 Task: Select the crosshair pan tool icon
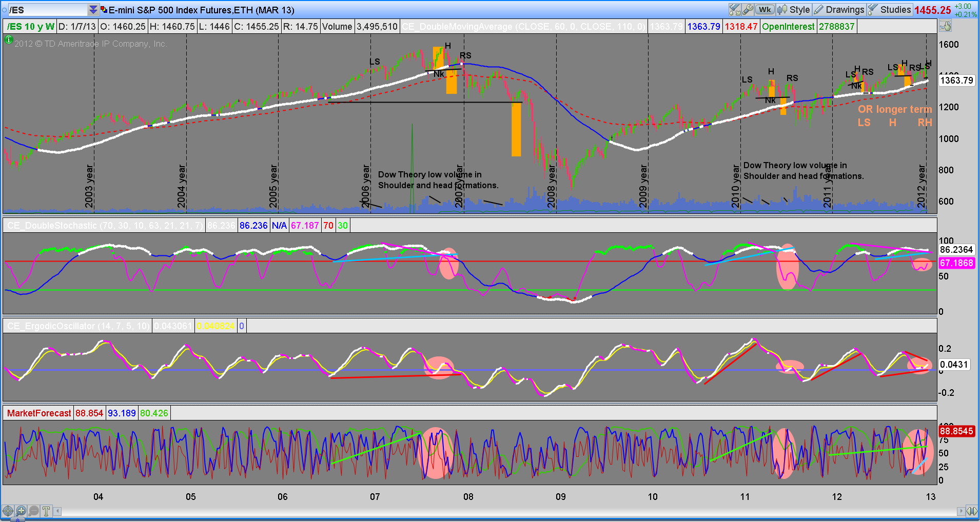pyautogui.click(x=8, y=511)
